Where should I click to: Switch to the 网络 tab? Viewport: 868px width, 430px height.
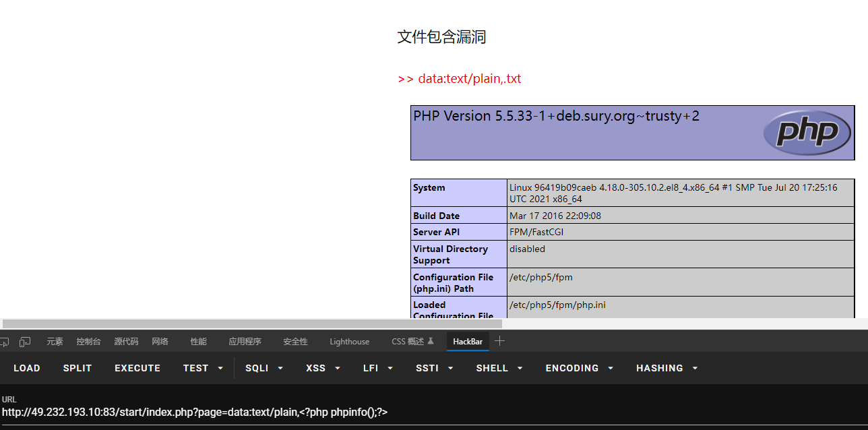point(160,342)
